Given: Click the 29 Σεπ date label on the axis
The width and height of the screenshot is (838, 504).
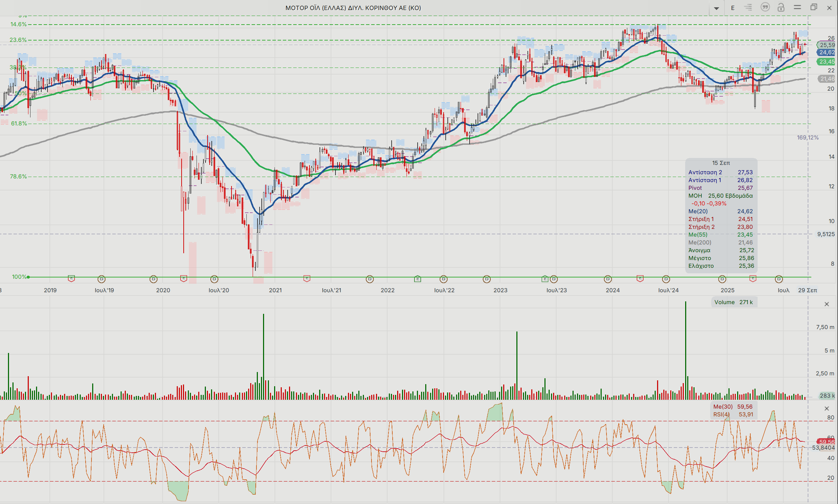Looking at the screenshot, I should pyautogui.click(x=807, y=290).
